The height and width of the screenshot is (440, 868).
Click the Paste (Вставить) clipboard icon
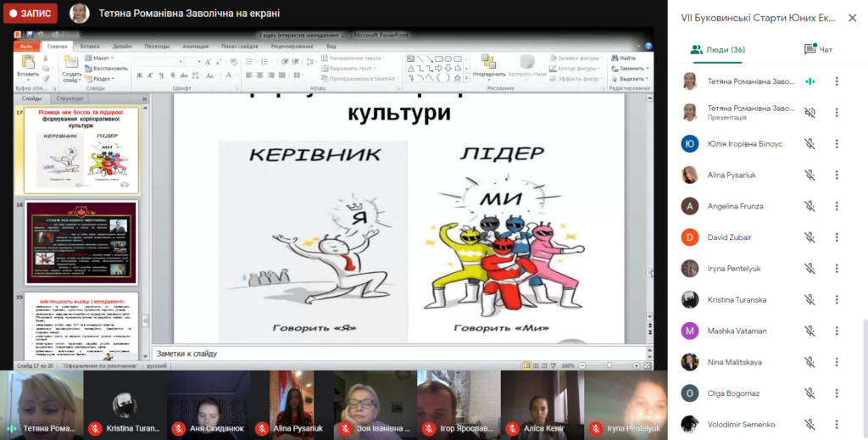[27, 63]
